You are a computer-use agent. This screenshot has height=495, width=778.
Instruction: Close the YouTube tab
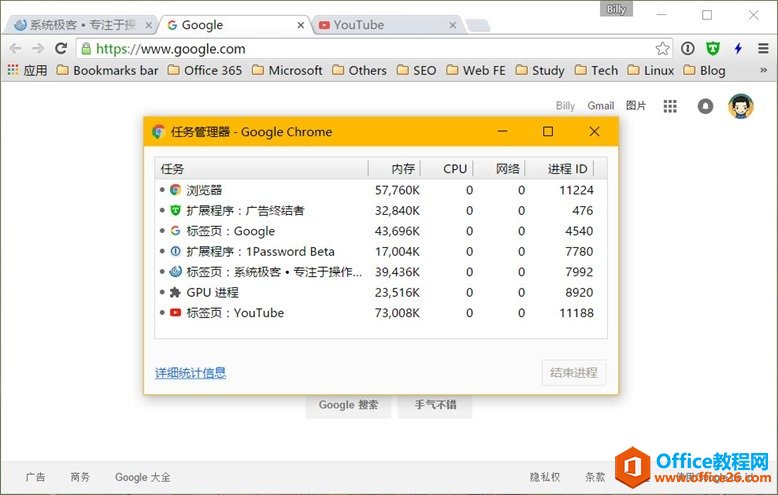453,25
